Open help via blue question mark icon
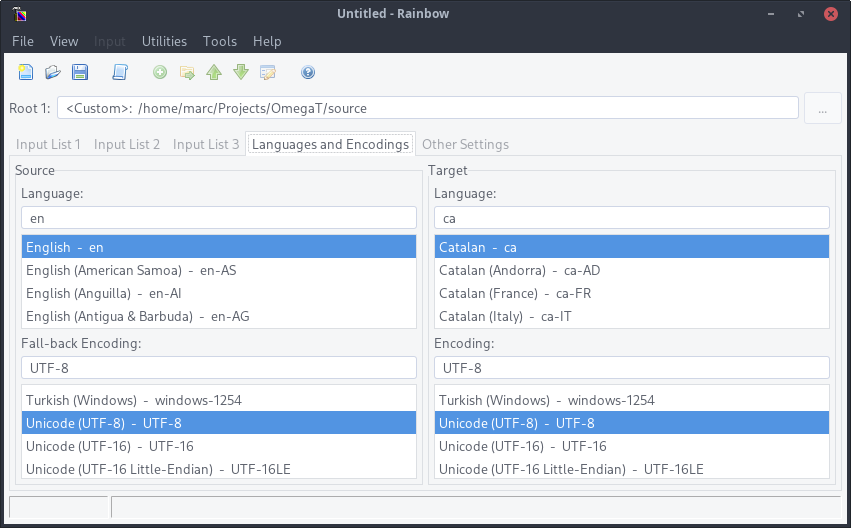The height and width of the screenshot is (528, 851). [x=308, y=72]
